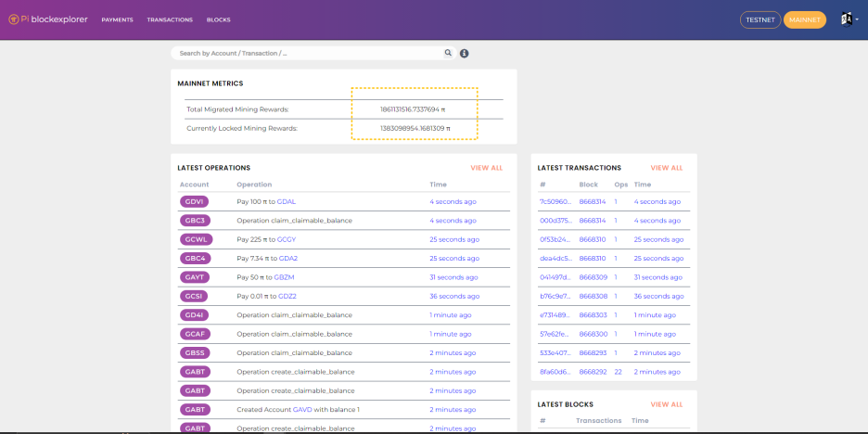Viewport: 868px width, 434px height.
Task: Open the search info icon
Action: point(465,53)
